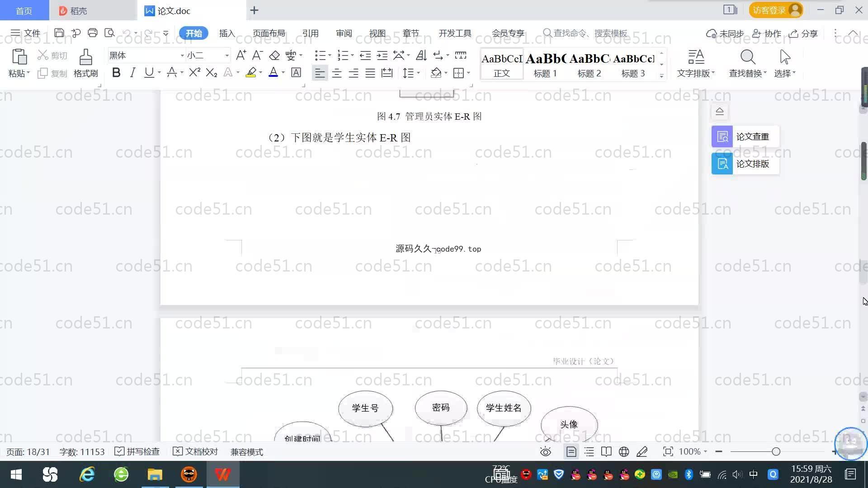Open Find and Replace magnifier
868x488 pixels.
[x=748, y=57]
